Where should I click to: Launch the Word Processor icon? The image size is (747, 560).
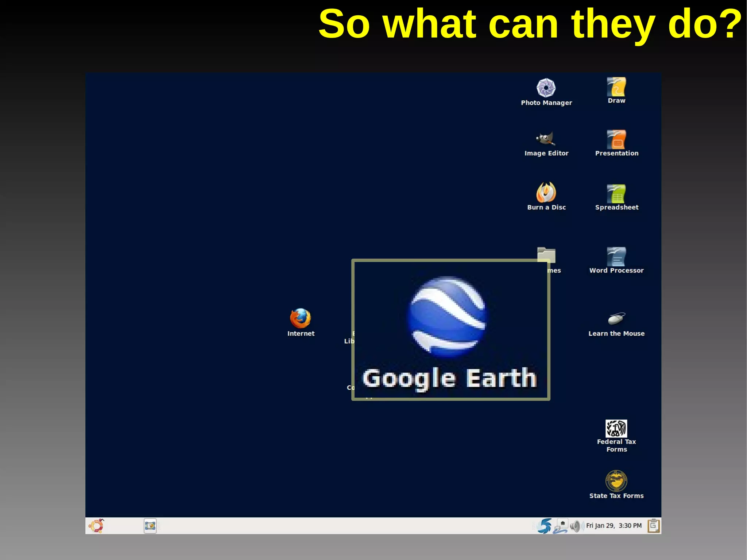[x=616, y=256]
